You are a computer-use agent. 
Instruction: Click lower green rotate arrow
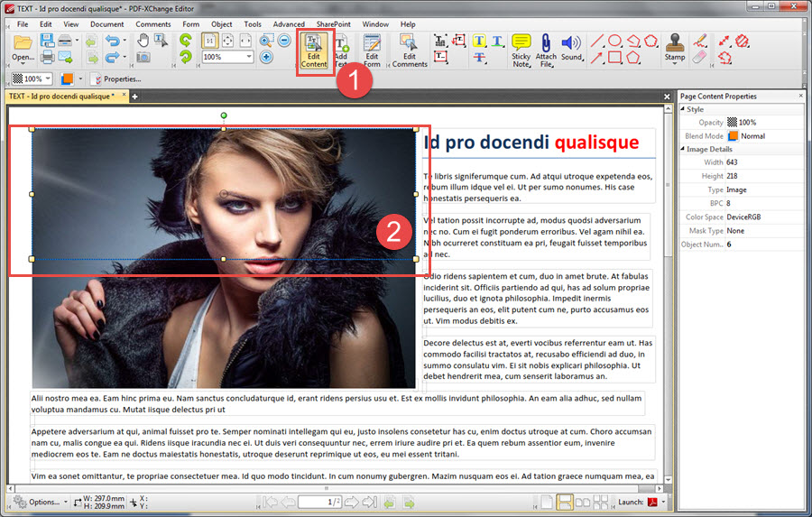pyautogui.click(x=185, y=57)
